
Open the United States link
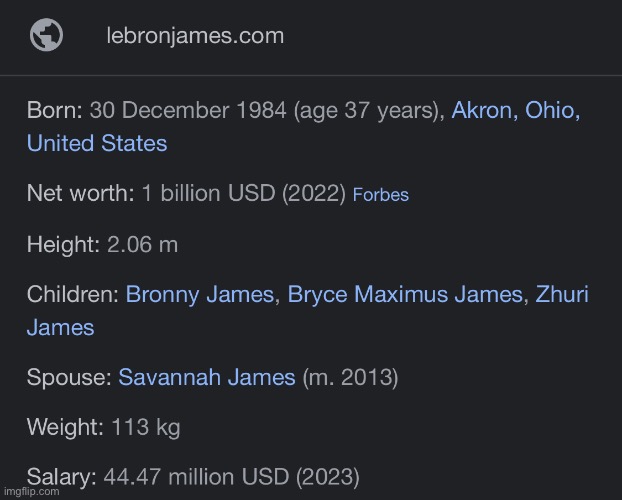click(x=97, y=143)
